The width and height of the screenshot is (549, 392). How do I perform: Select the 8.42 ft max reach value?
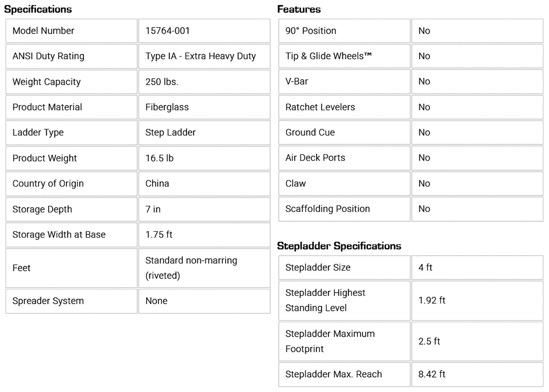point(432,374)
